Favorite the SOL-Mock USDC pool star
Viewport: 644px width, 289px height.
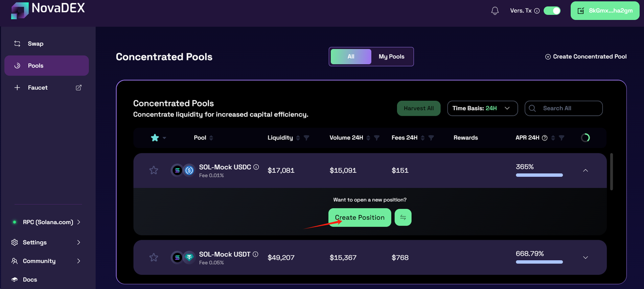point(154,170)
